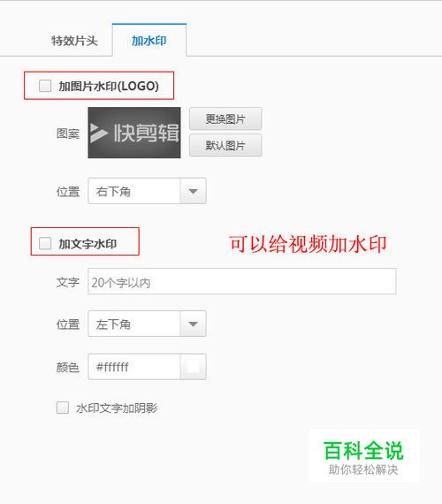Click the 百科全说 logo
This screenshot has width=442, height=504.
pyautogui.click(x=364, y=455)
